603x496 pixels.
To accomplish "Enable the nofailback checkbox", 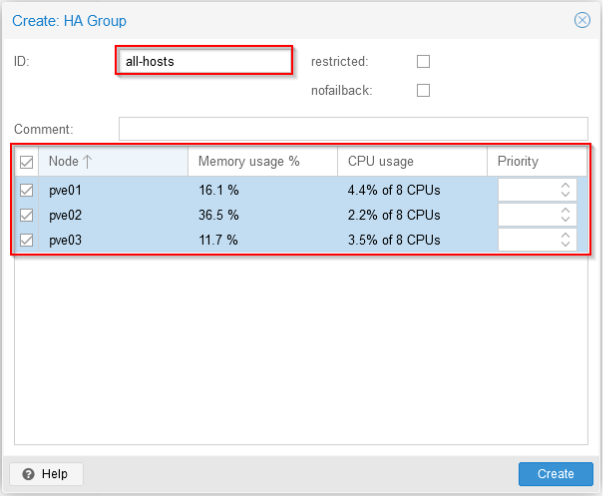I will tap(423, 90).
